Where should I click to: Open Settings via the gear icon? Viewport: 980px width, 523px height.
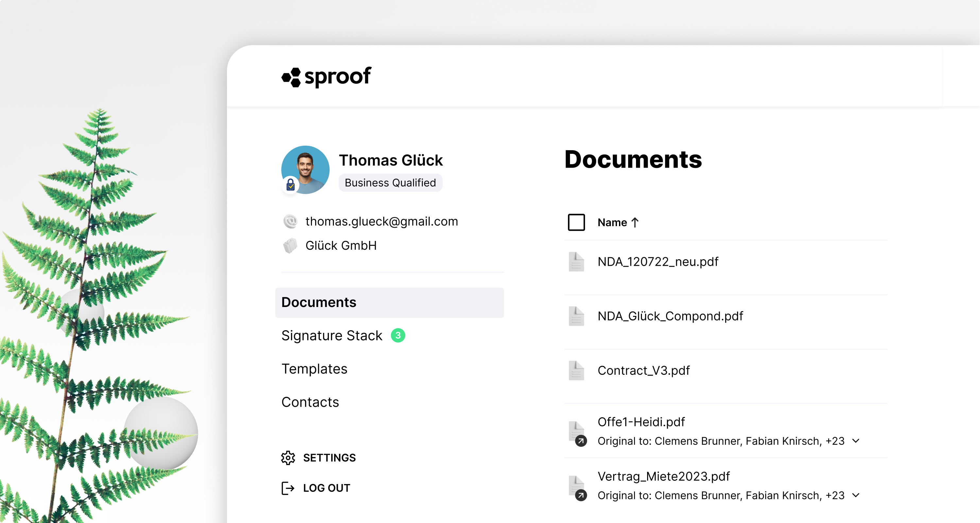pos(288,458)
